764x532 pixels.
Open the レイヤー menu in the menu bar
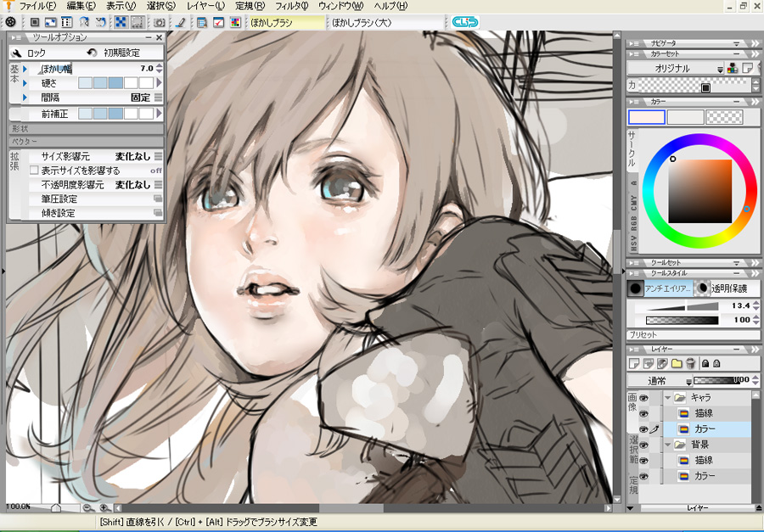tap(205, 6)
